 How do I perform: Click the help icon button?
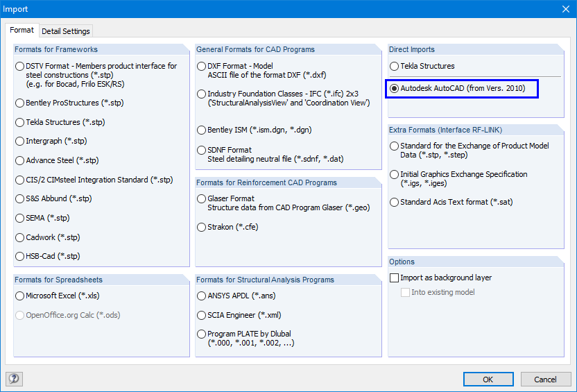pyautogui.click(x=14, y=379)
